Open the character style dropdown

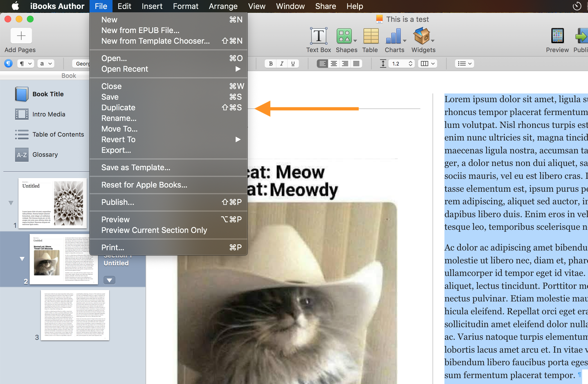click(x=46, y=64)
